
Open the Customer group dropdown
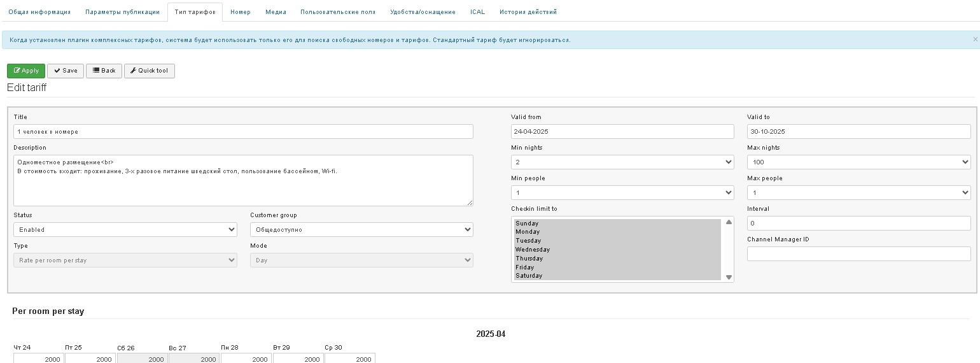click(x=361, y=229)
